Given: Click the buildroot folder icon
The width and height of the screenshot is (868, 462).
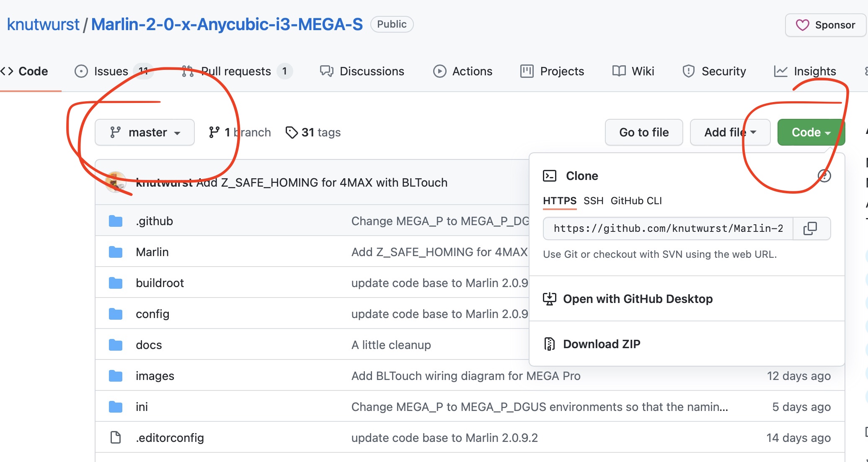Looking at the screenshot, I should click(x=116, y=283).
